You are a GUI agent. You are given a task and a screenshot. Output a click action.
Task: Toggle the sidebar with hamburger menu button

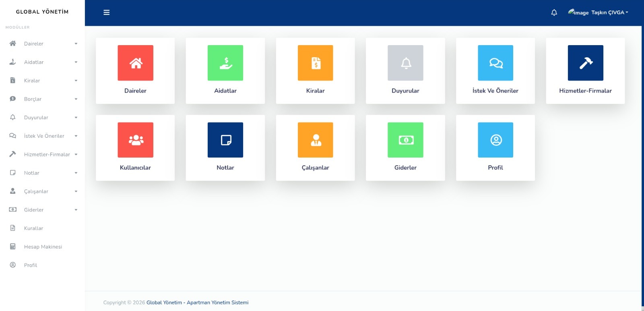tap(107, 12)
